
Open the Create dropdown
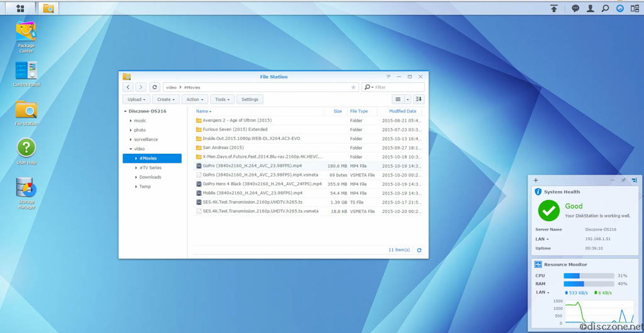tap(166, 99)
